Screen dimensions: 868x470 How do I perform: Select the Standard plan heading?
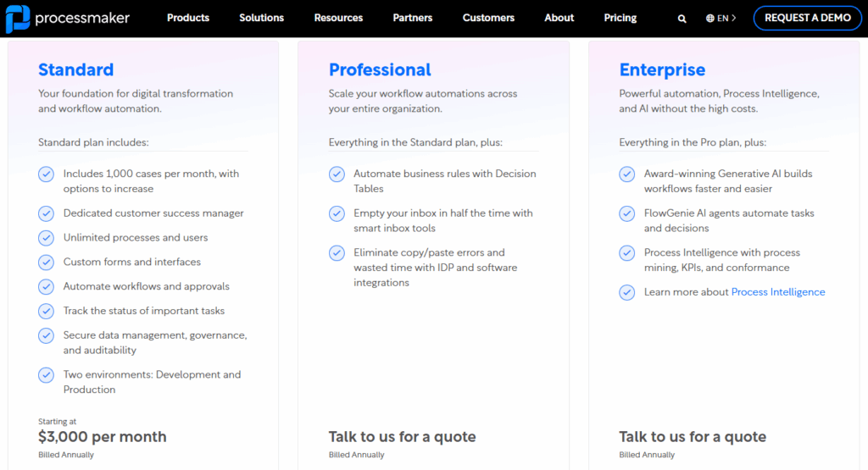75,69
